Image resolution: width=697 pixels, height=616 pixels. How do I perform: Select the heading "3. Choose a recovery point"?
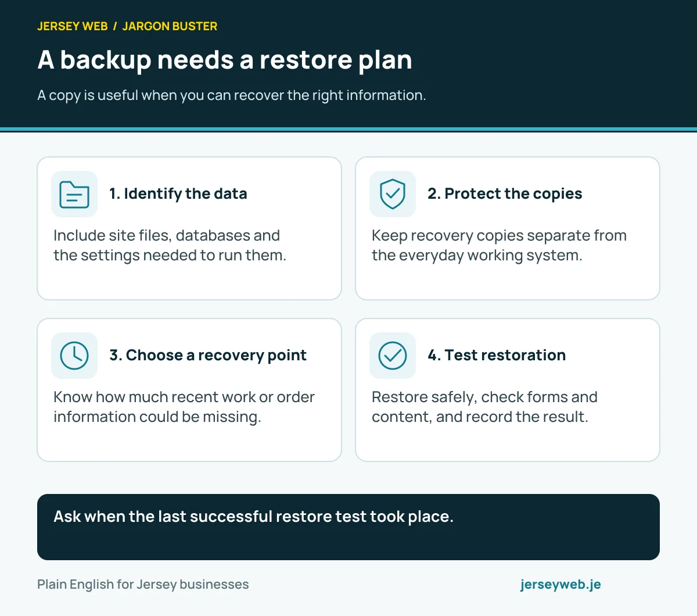pos(208,355)
